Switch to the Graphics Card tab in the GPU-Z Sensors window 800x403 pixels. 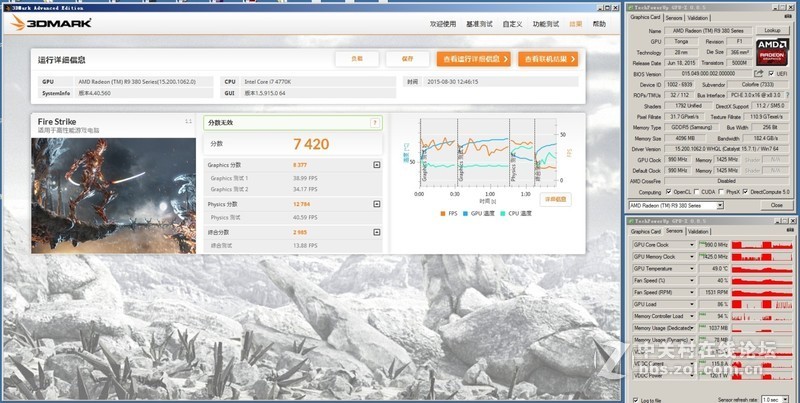coord(645,232)
